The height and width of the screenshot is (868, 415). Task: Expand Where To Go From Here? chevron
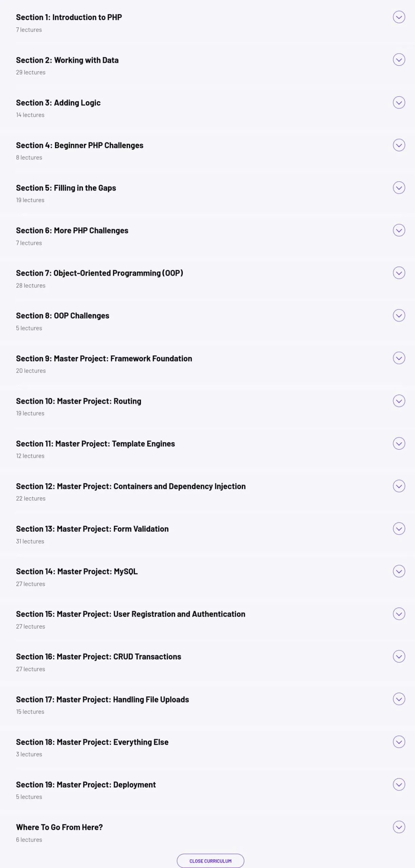[x=399, y=827]
